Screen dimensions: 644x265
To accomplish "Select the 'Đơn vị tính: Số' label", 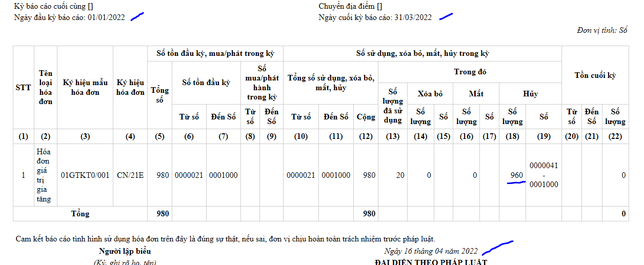I will pyautogui.click(x=602, y=30).
